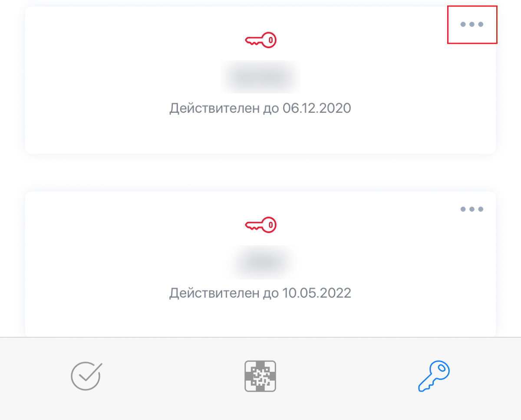The width and height of the screenshot is (521, 420).
Task: Tap blurred name on the 10.05.2022 certificate
Action: point(260,262)
